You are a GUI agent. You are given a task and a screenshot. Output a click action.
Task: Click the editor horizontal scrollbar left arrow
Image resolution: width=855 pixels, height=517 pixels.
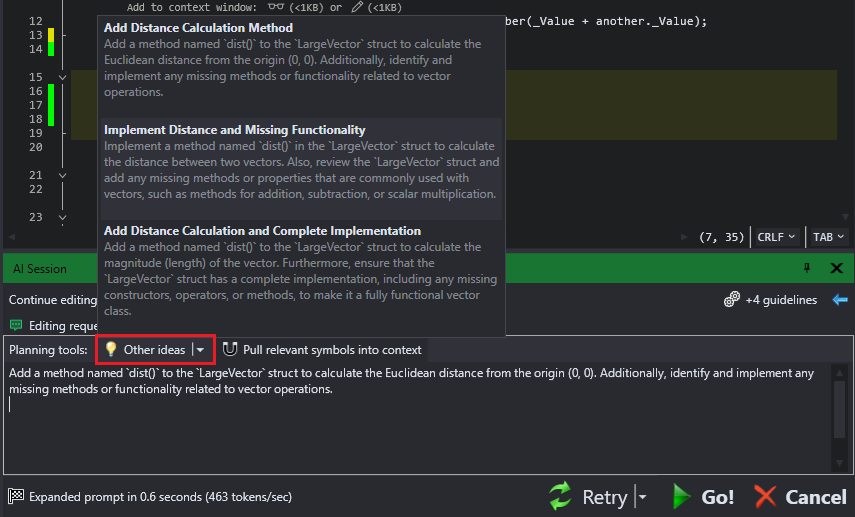(x=12, y=237)
